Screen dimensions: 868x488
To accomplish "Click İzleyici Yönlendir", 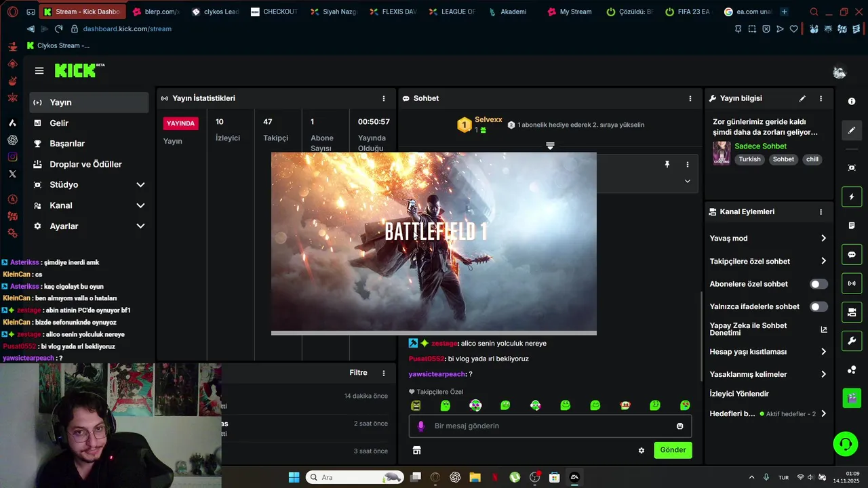I will coord(739,394).
